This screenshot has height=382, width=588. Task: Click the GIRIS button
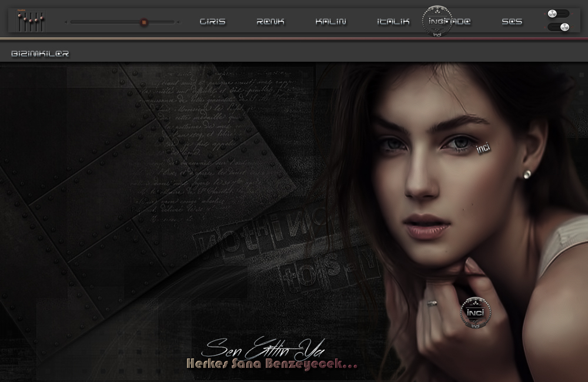pos(213,22)
